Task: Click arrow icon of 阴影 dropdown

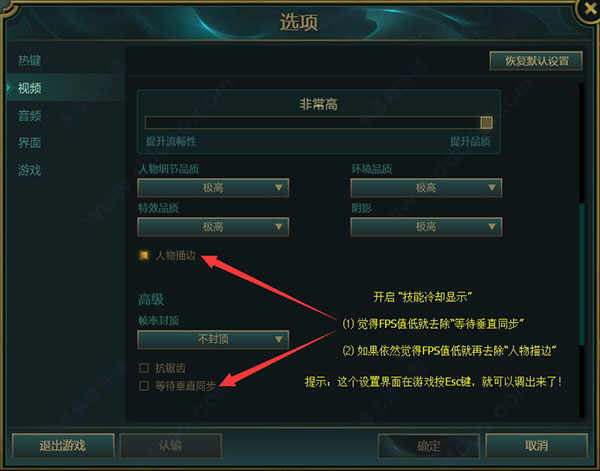Action: (x=492, y=227)
